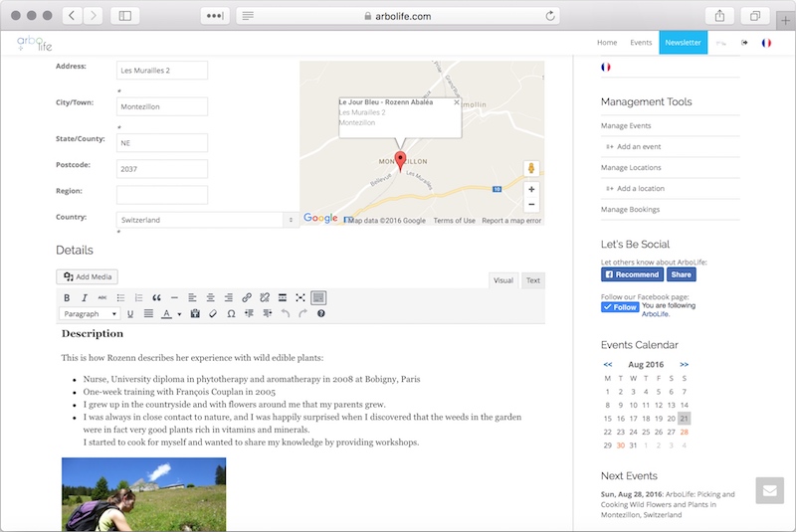
Task: Open the Country dropdown showing Switzerland
Action: point(207,220)
